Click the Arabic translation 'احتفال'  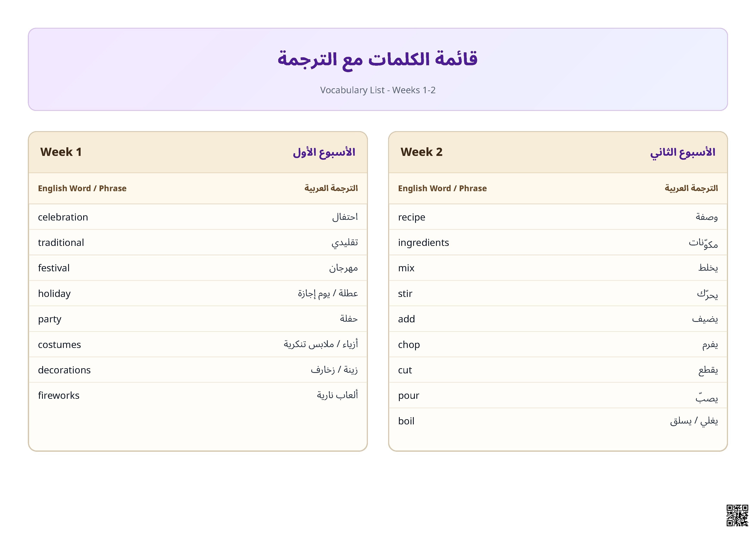pos(345,217)
